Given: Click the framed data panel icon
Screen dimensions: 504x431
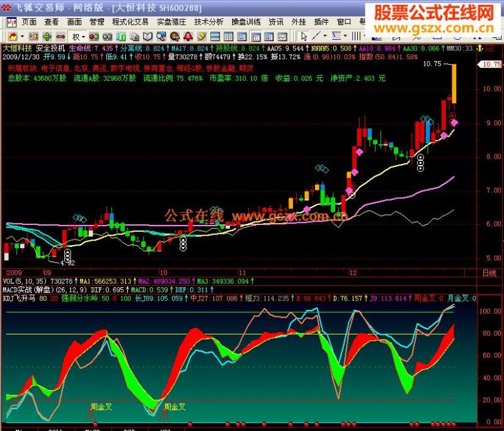Looking at the screenshot, I should [x=269, y=37].
